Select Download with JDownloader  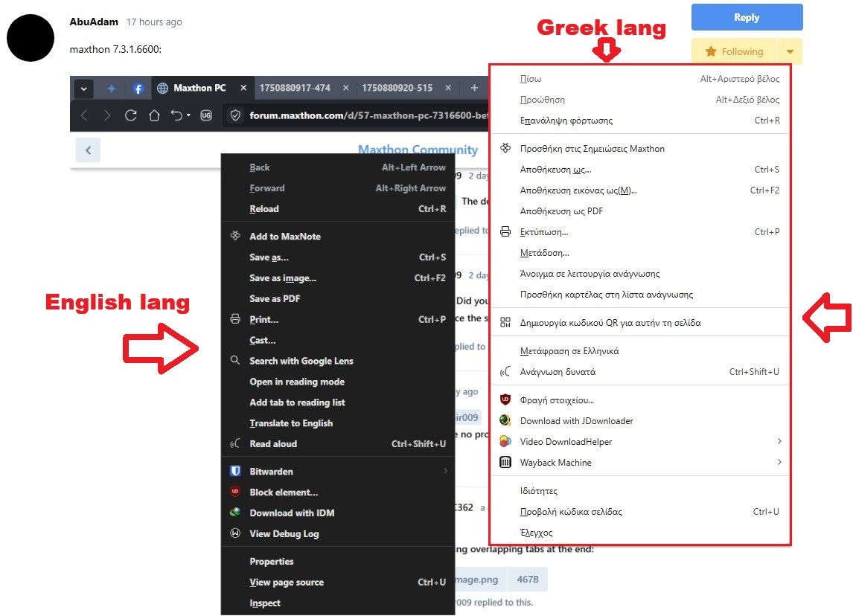coord(640,420)
